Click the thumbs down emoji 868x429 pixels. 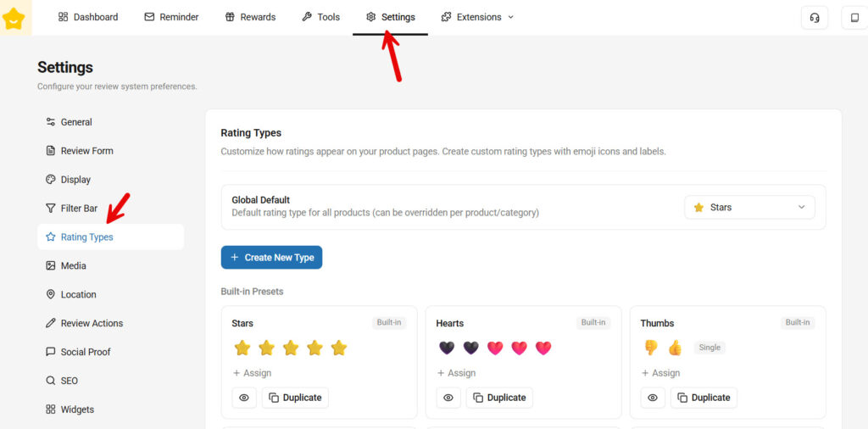pyautogui.click(x=651, y=348)
